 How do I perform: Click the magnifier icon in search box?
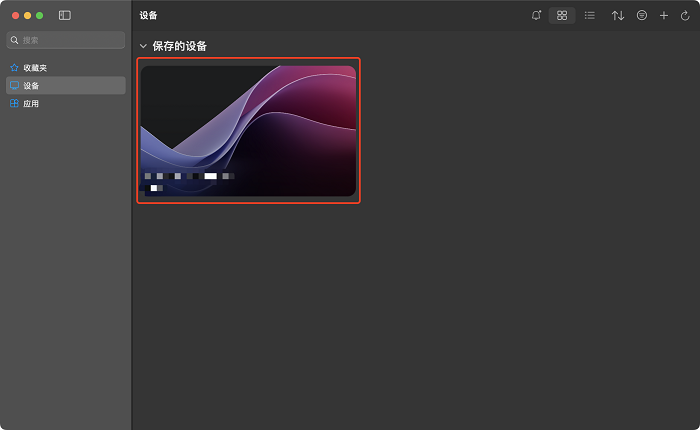click(15, 40)
